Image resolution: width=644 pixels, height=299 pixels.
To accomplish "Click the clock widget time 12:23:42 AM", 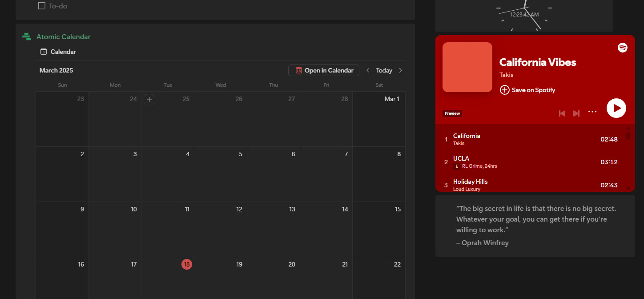I will pos(524,15).
